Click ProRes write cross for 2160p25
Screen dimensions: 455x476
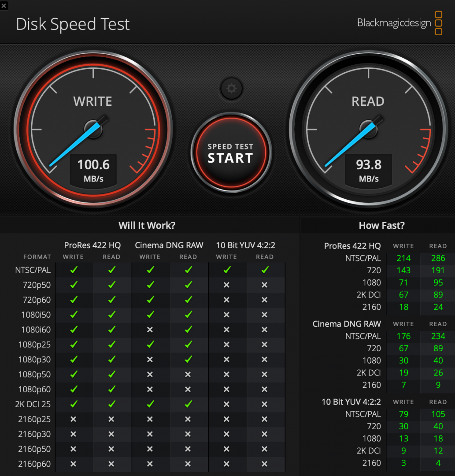tap(73, 419)
